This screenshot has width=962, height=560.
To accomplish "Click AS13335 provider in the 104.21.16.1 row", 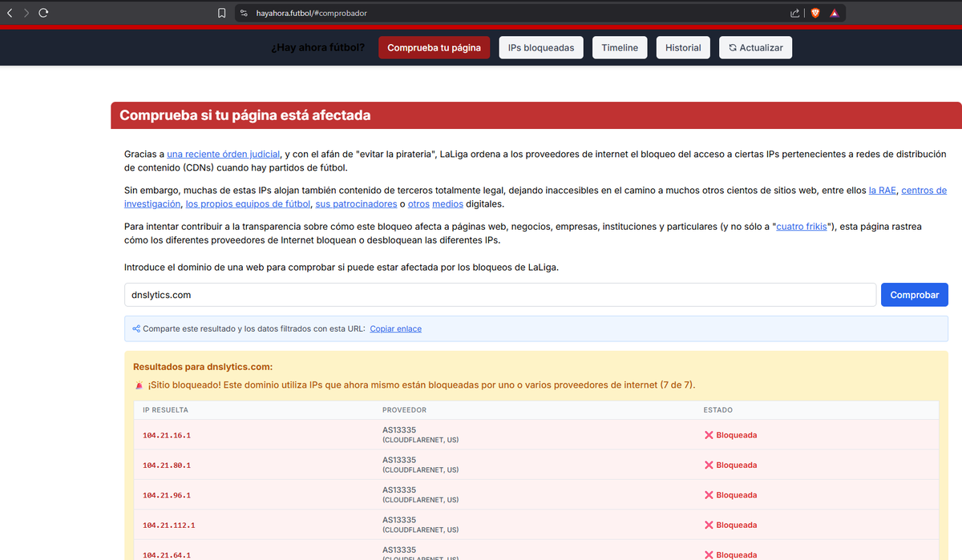I will pyautogui.click(x=399, y=430).
